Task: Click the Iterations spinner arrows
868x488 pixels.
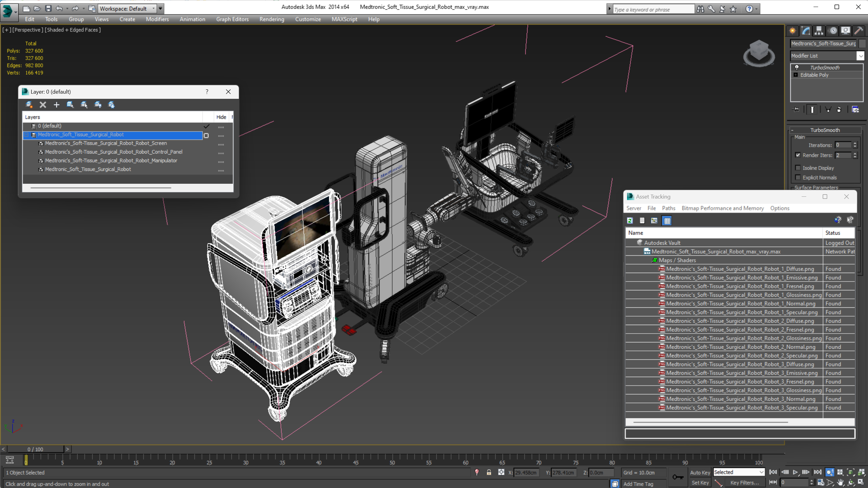Action: click(x=855, y=145)
